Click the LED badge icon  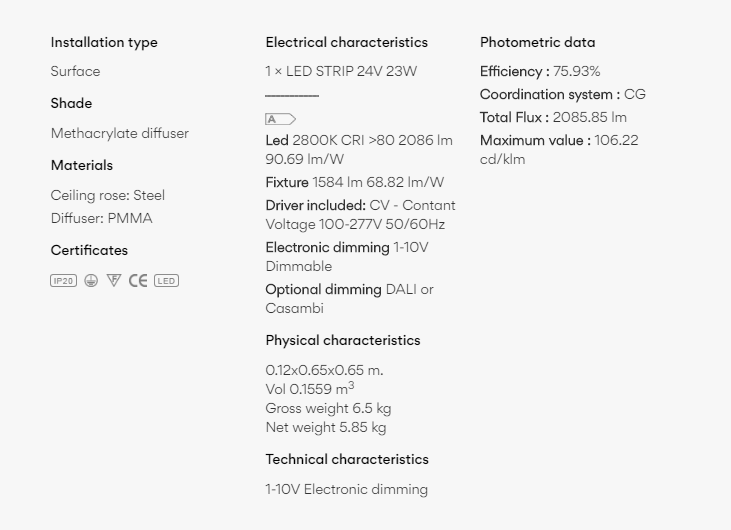tap(166, 281)
